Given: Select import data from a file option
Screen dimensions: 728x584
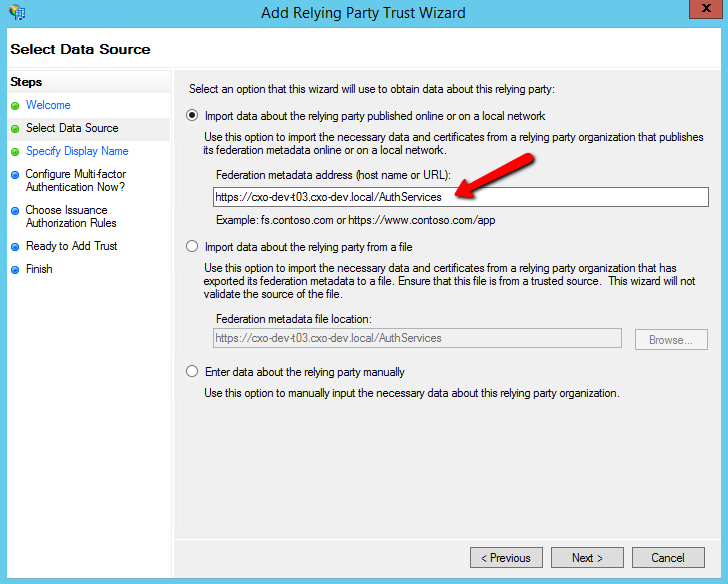Looking at the screenshot, I should 192,246.
